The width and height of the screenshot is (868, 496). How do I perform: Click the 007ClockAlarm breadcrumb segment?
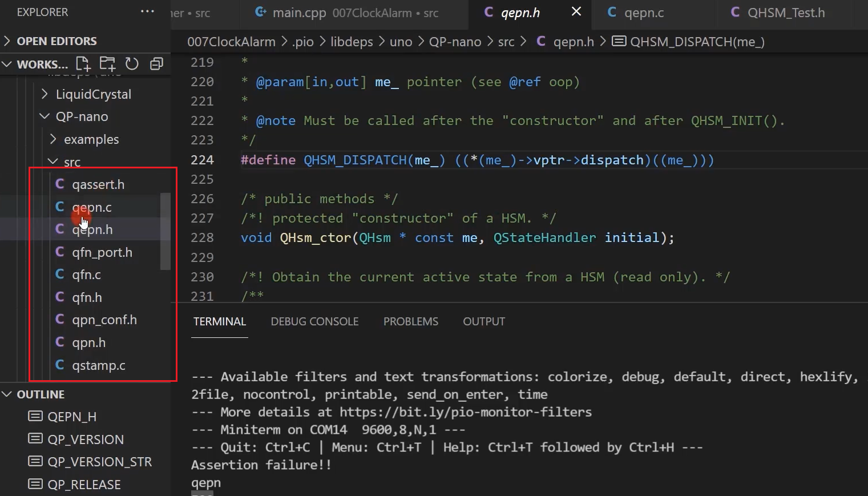point(231,42)
